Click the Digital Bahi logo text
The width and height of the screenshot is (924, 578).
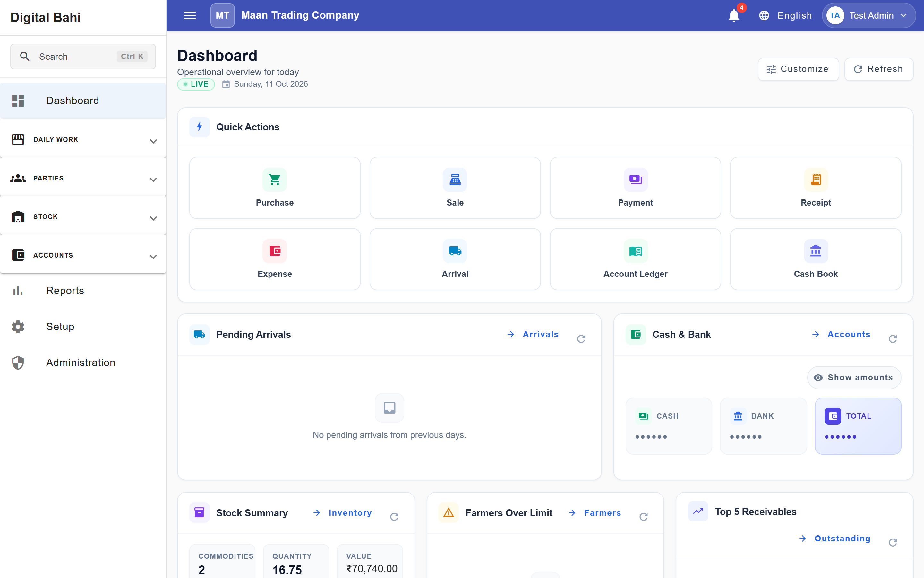point(46,17)
